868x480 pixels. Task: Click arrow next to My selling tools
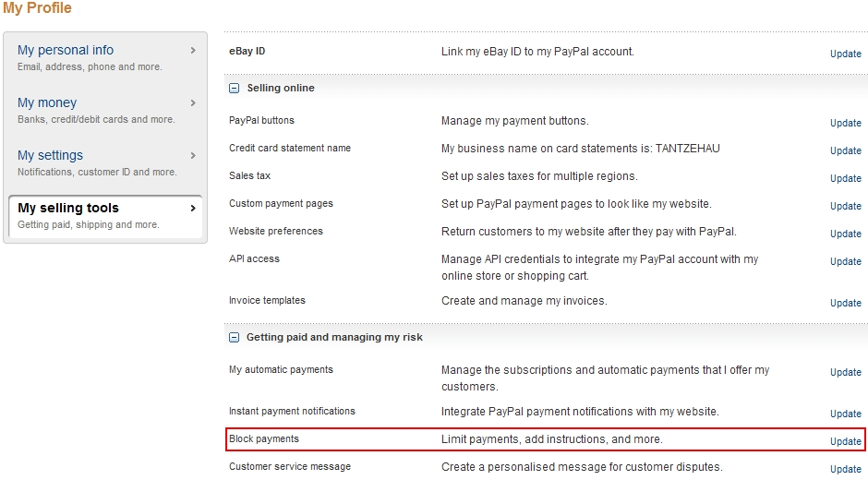pyautogui.click(x=193, y=209)
